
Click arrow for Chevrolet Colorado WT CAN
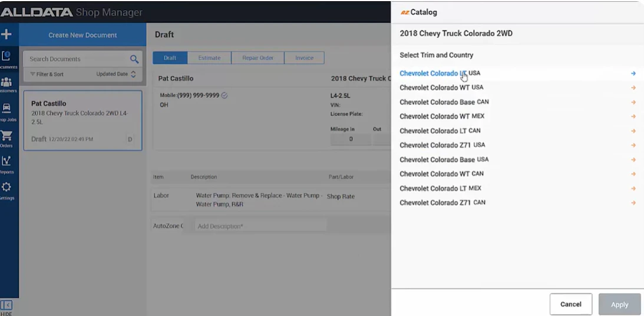tap(633, 174)
